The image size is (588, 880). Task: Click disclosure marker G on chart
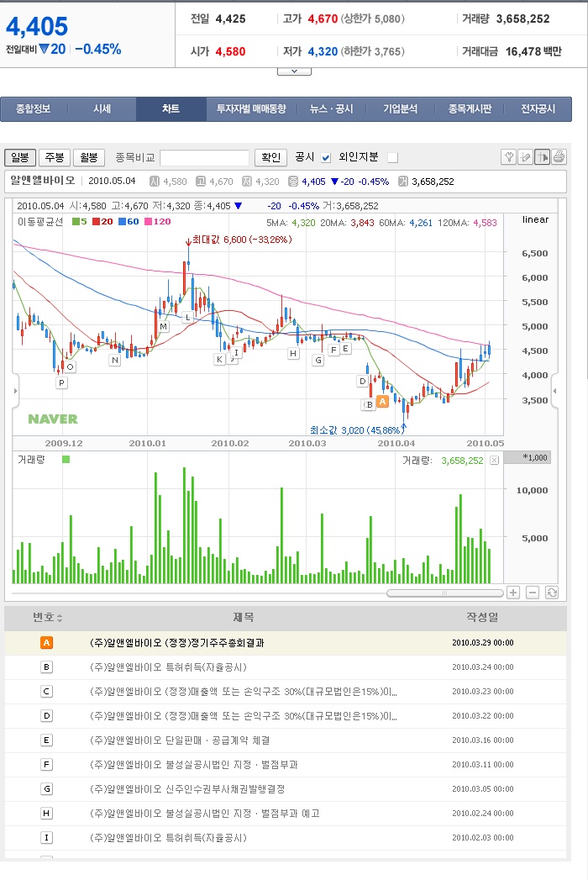(318, 361)
